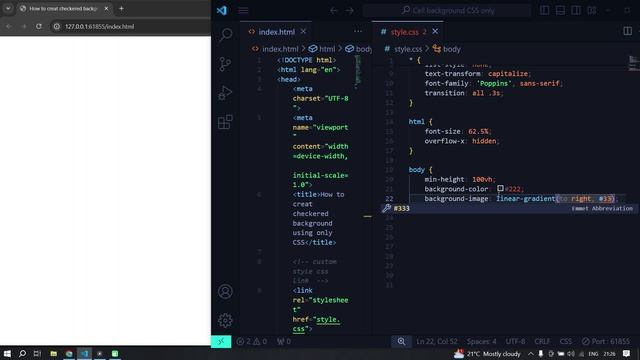Image resolution: width=640 pixels, height=360 pixels.
Task: Open the Manage gear menu
Action: pos(225,320)
